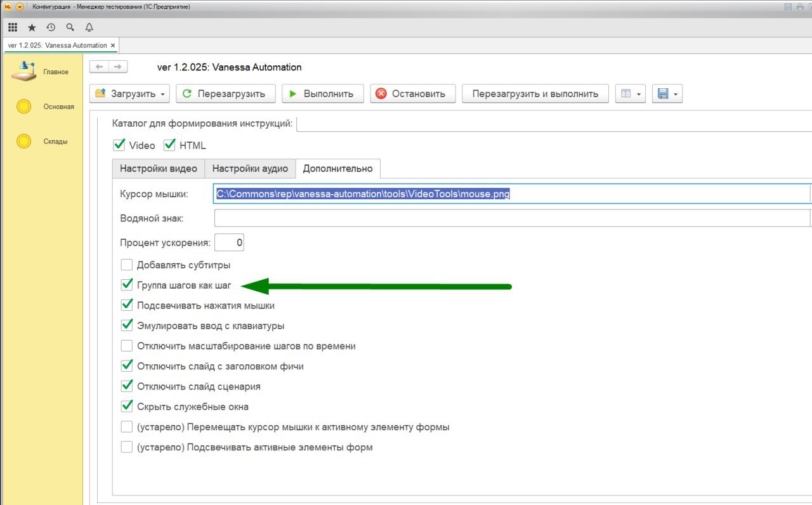
Task: Open the sections grid menu icon
Action: point(13,27)
